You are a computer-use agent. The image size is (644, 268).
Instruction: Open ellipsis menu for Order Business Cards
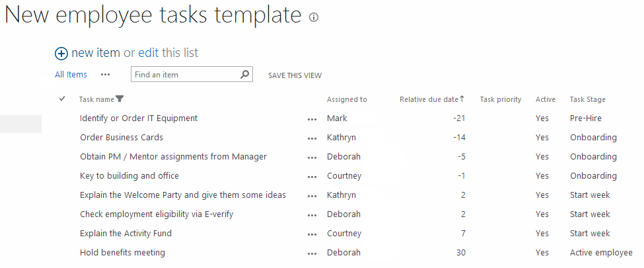[x=312, y=138]
